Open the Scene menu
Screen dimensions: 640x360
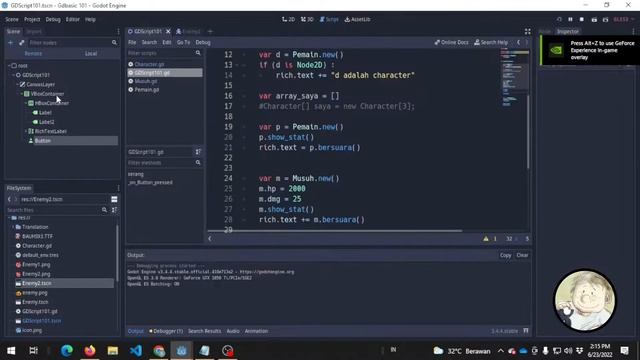(x=12, y=19)
